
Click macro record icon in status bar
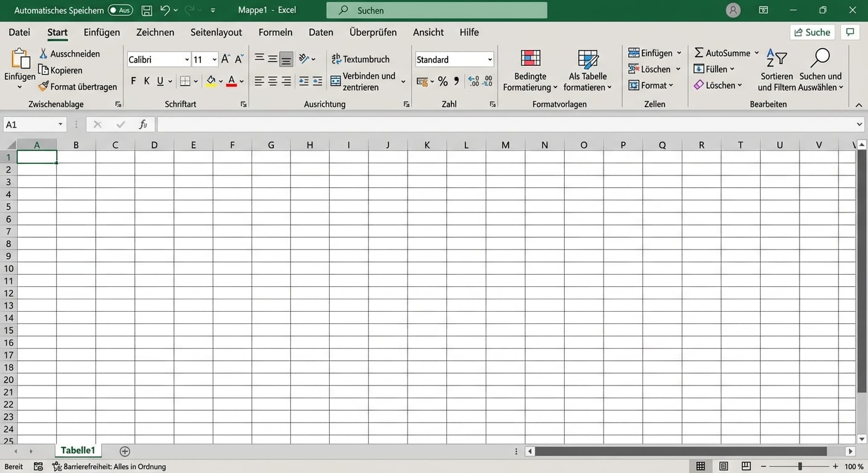[x=38, y=466]
